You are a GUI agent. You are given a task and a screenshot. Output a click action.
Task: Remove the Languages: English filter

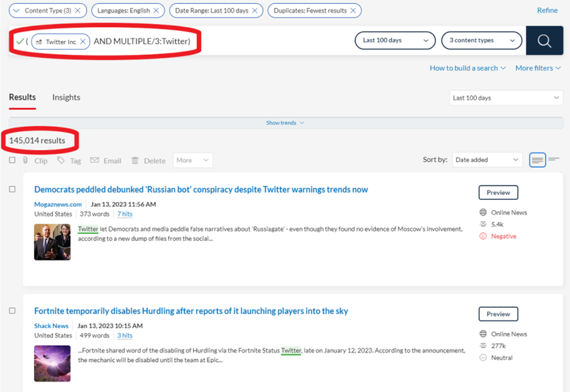[x=156, y=11]
